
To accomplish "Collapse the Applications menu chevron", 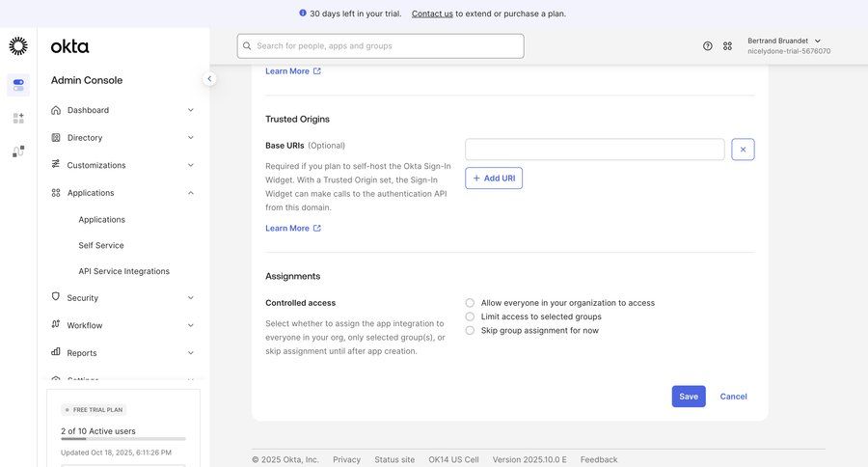I will click(x=190, y=193).
